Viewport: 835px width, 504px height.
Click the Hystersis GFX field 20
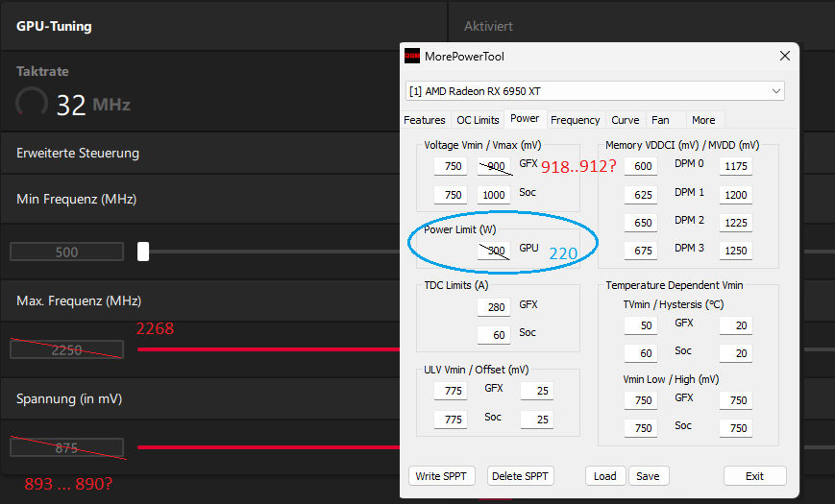[x=736, y=325]
